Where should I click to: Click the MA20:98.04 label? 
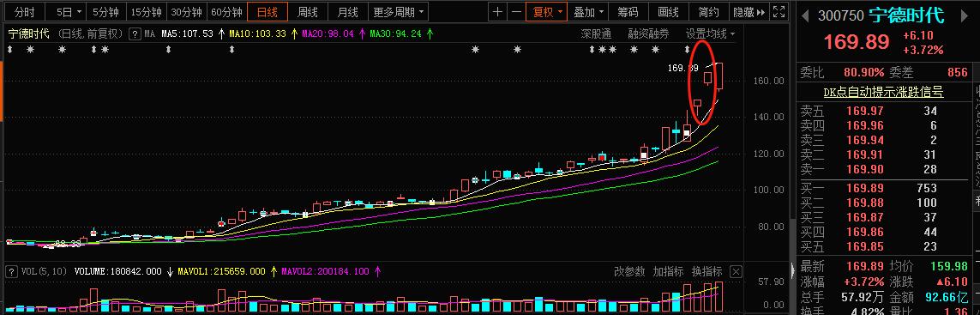click(x=328, y=33)
